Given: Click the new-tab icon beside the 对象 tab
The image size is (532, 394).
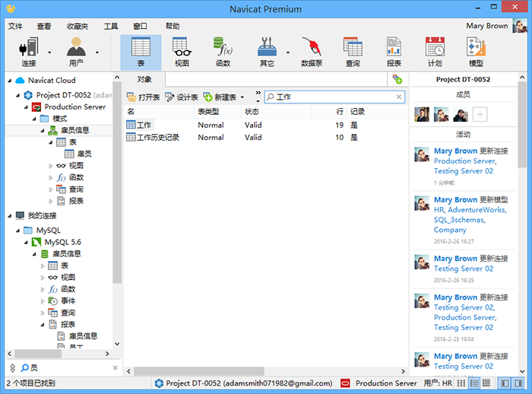Looking at the screenshot, I should click(x=397, y=80).
